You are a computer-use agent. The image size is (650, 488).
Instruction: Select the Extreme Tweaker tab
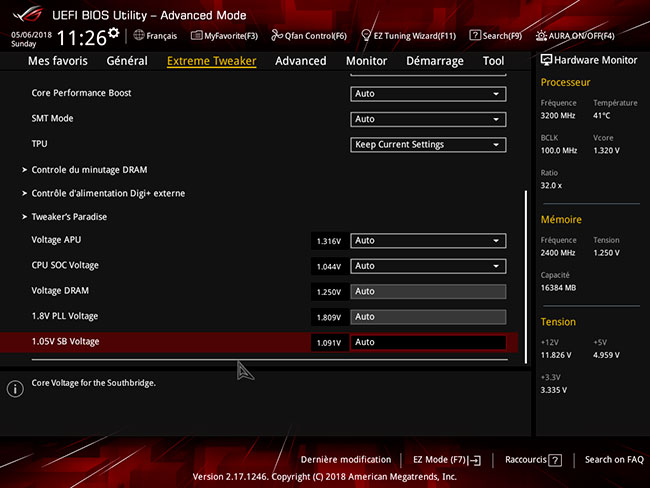[x=211, y=61]
